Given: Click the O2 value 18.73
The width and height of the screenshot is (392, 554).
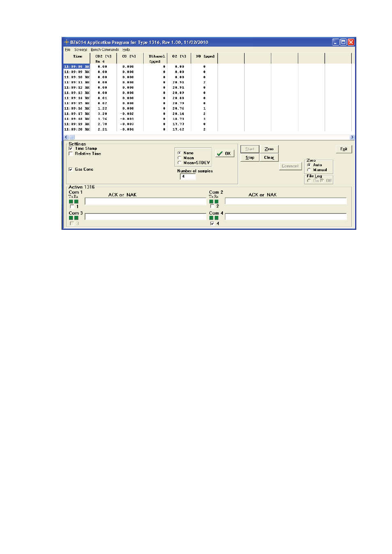Looking at the screenshot, I should tap(178, 119).
